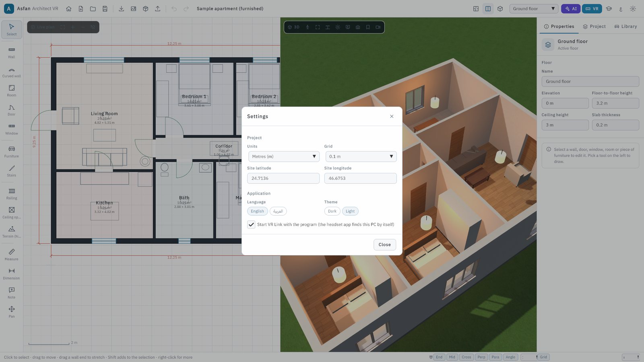Choose the Furniture tool
This screenshot has width=644, height=362.
pos(12,152)
